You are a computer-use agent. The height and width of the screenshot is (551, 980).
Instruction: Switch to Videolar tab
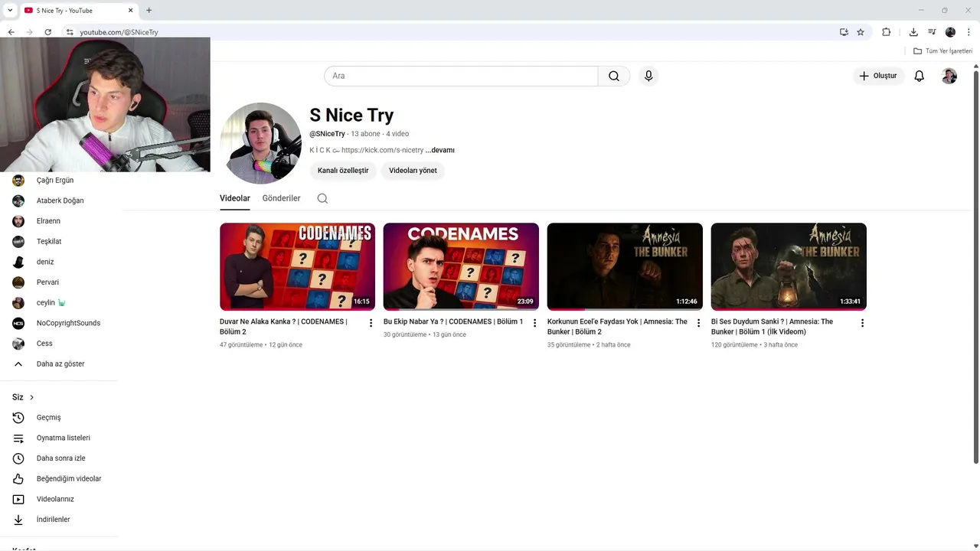pyautogui.click(x=235, y=198)
